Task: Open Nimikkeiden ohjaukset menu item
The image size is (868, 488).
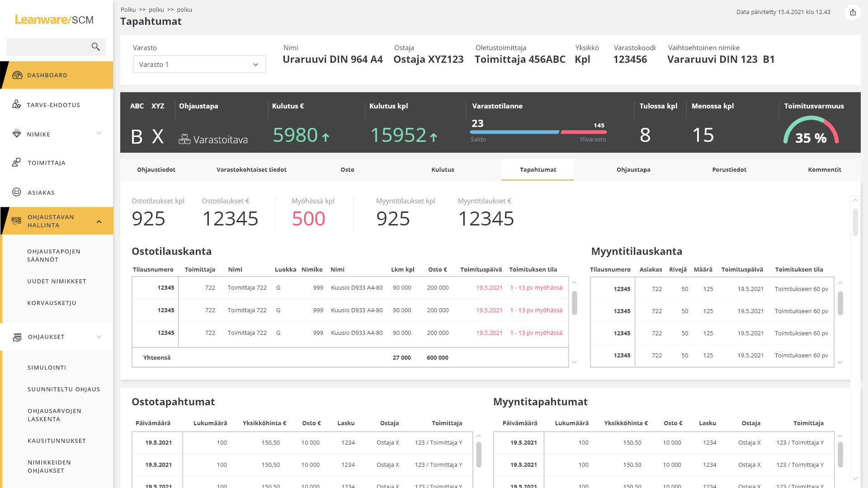Action: (49, 466)
